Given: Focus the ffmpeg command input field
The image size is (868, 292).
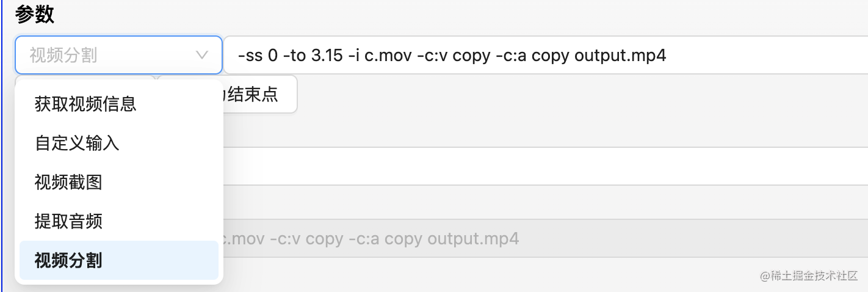Looking at the screenshot, I should [x=546, y=56].
